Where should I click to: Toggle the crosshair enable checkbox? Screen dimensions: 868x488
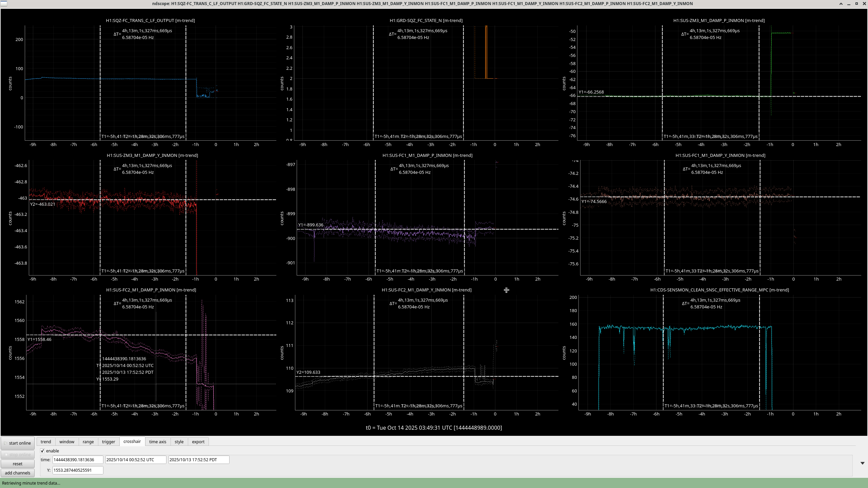[42, 451]
